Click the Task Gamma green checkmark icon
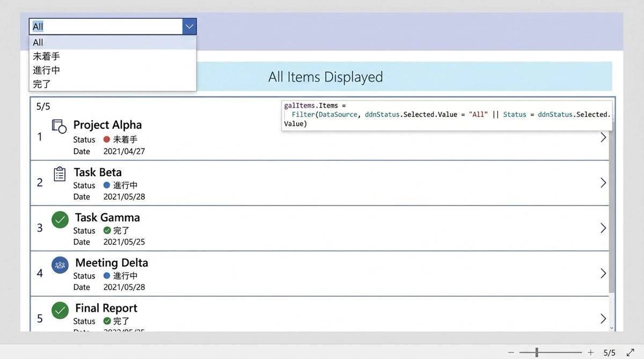The width and height of the screenshot is (644, 359). 60,219
